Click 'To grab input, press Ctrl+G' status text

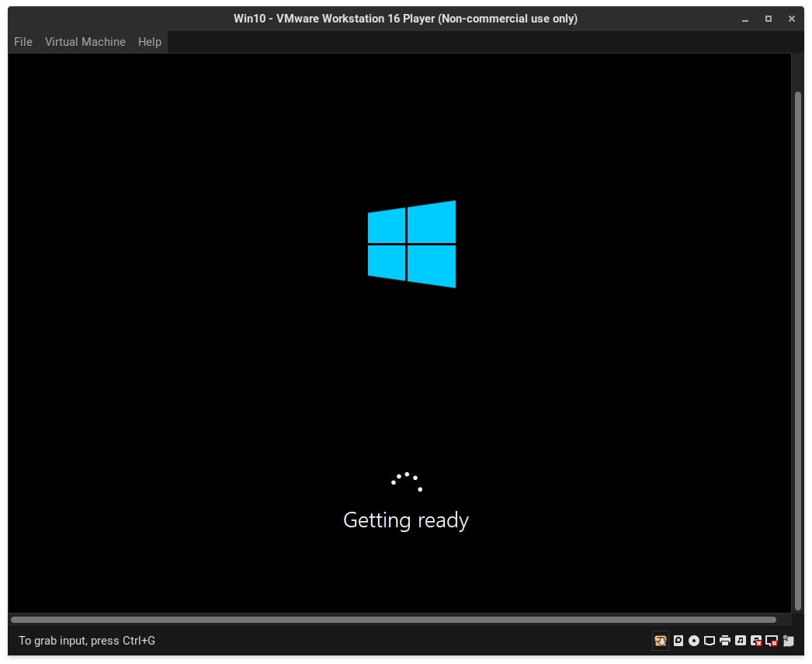(x=87, y=641)
